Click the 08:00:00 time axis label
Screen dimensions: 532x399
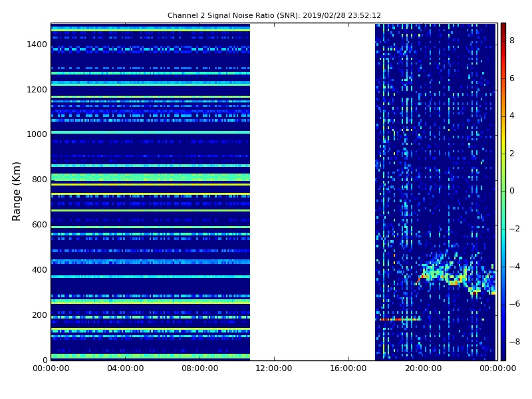[200, 368]
